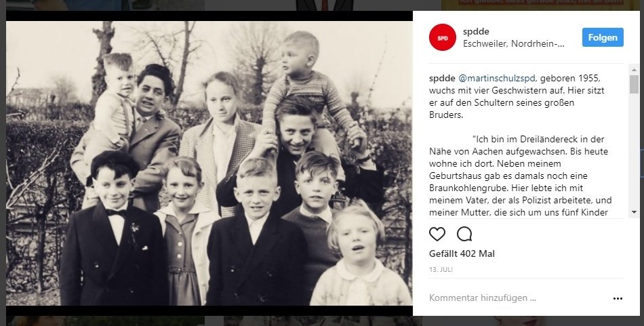Click the black-and-white family photo
This screenshot has width=644, height=326.
209,163
